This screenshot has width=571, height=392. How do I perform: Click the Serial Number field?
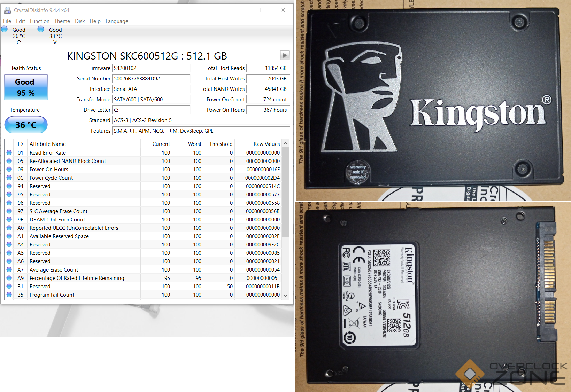151,79
